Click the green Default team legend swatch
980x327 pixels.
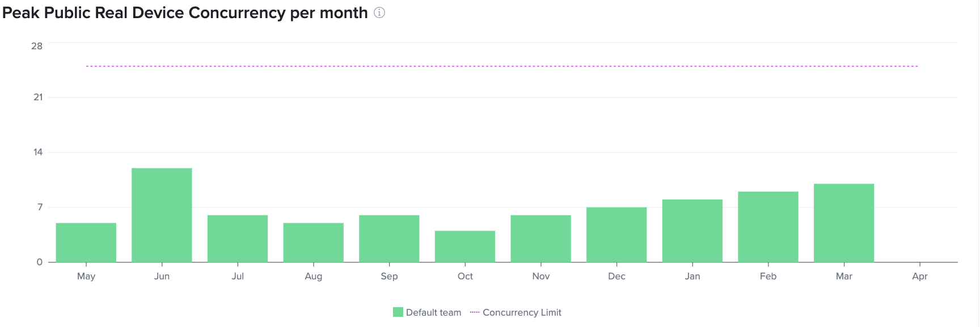click(398, 312)
